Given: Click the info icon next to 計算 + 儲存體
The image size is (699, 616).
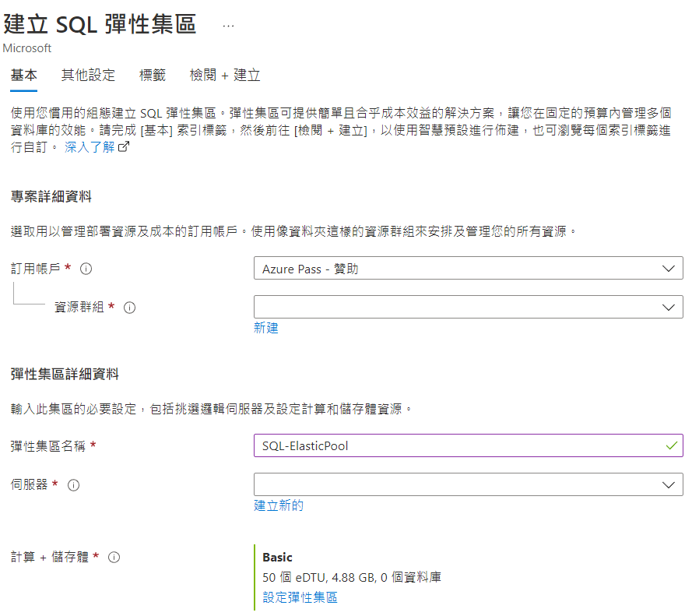Looking at the screenshot, I should click(x=114, y=558).
